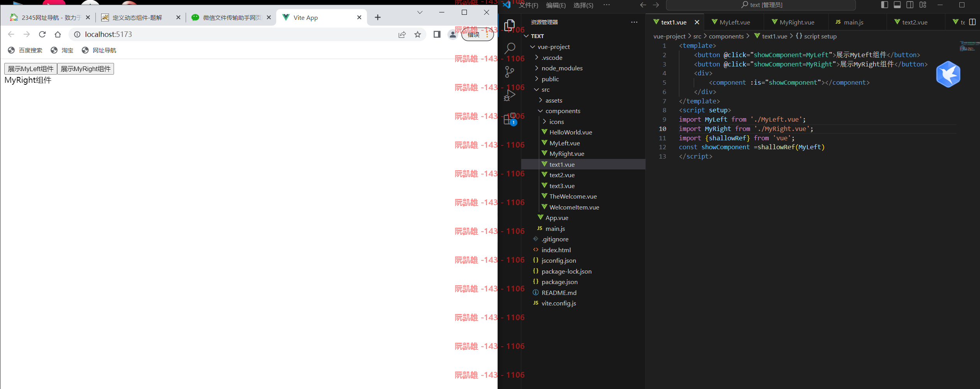The height and width of the screenshot is (389, 980).
Task: Open the VS Code Explorer view icon
Action: pyautogui.click(x=509, y=26)
